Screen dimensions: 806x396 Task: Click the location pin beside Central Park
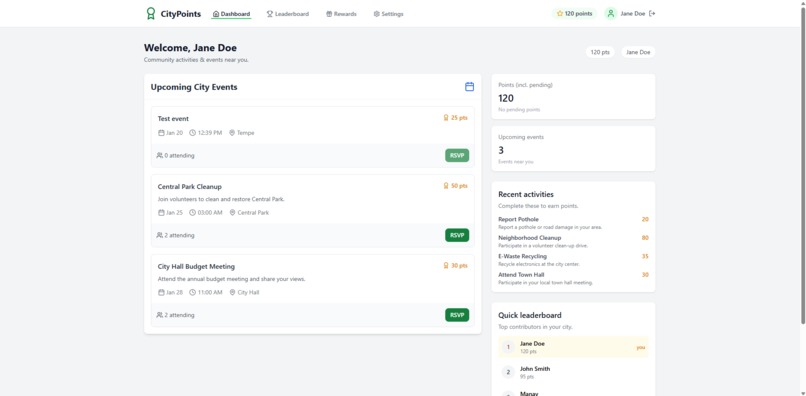232,212
